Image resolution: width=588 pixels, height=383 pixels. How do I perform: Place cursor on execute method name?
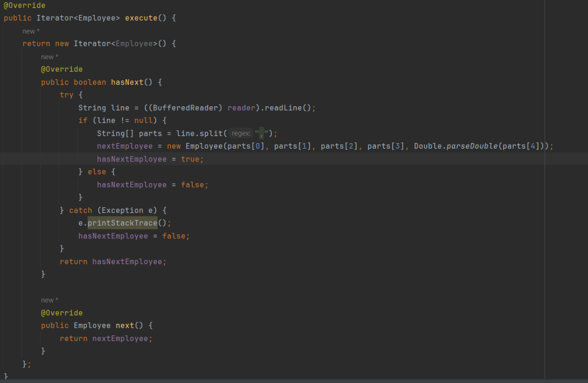141,18
